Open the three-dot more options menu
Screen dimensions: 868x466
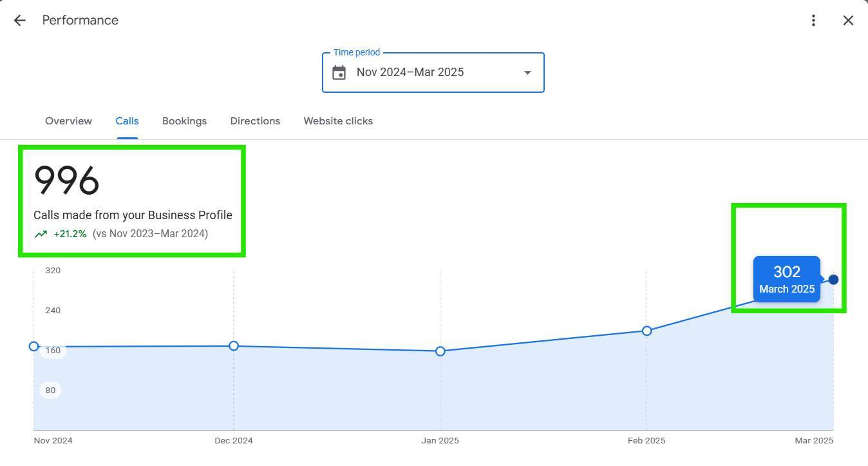point(813,21)
